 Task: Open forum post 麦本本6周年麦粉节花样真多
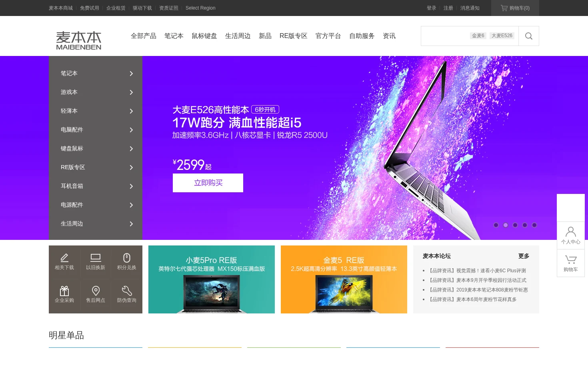click(472, 299)
